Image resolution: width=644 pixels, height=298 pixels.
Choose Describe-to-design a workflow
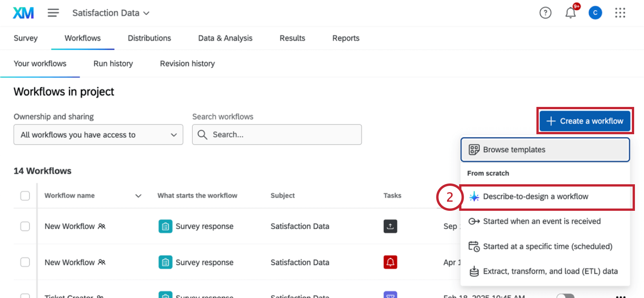coord(535,196)
